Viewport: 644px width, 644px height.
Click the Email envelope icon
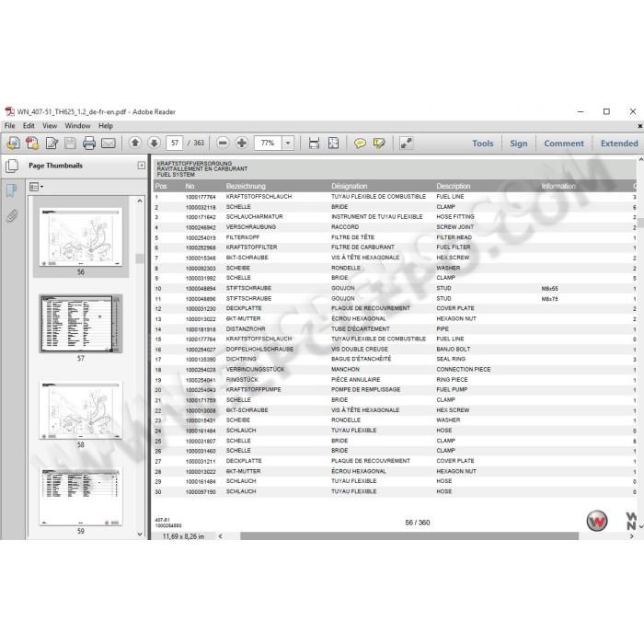[109, 143]
